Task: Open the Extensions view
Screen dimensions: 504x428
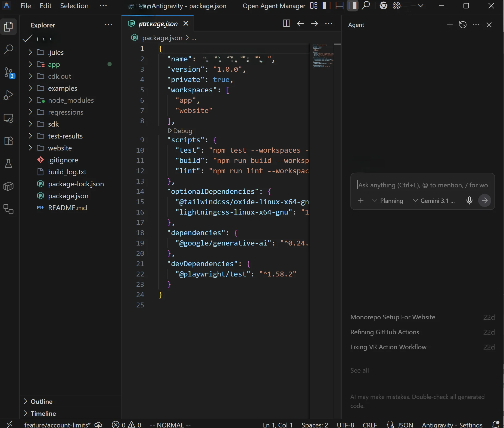Action: coord(9,141)
